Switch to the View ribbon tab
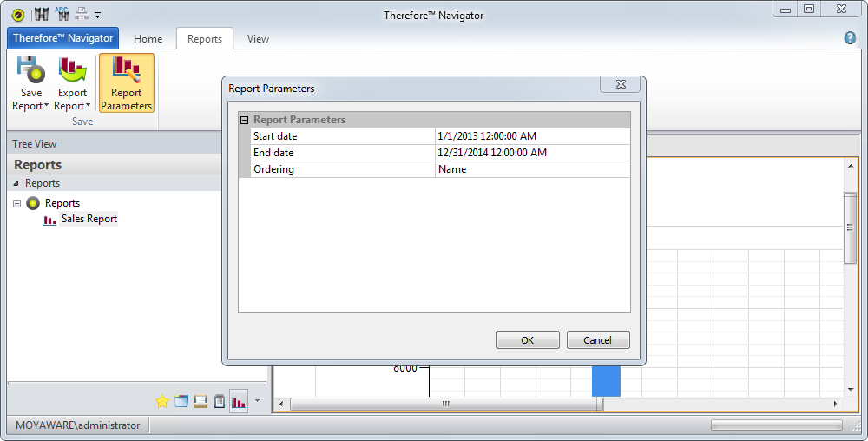The image size is (868, 441). click(258, 39)
